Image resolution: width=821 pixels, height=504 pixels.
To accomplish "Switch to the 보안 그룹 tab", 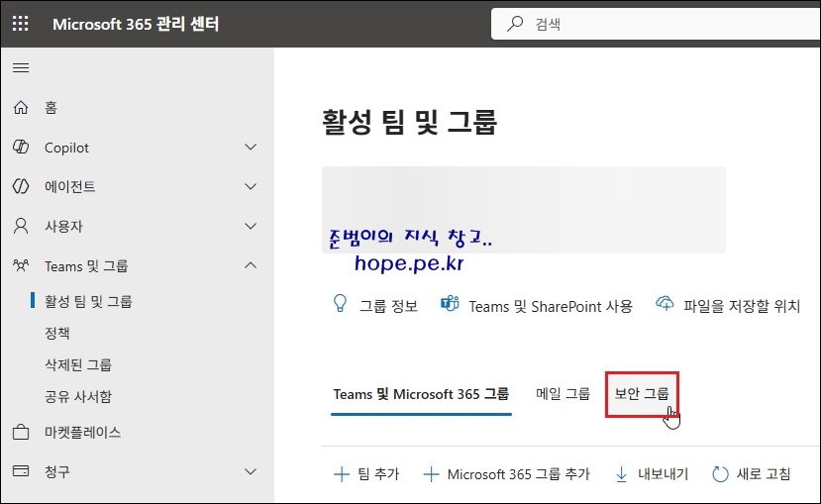I will tap(642, 393).
